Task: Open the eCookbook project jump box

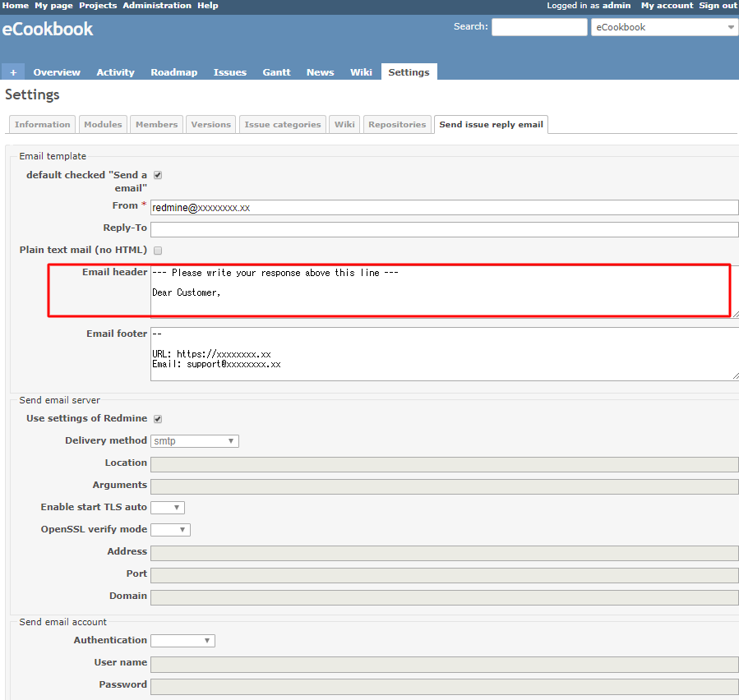Action: [x=663, y=26]
